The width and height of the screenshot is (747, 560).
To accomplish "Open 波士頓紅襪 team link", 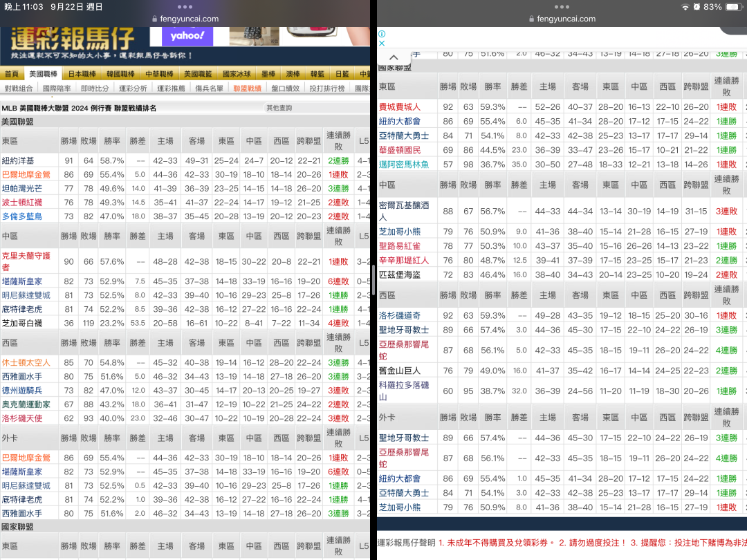I will pyautogui.click(x=22, y=202).
